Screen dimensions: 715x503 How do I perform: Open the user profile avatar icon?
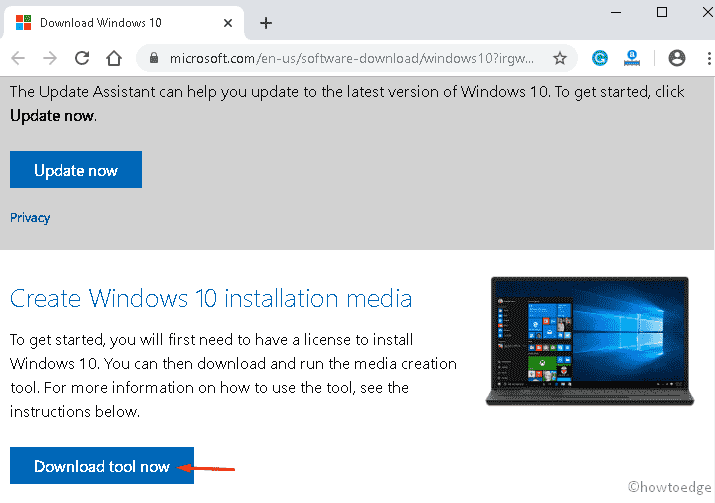pyautogui.click(x=677, y=58)
